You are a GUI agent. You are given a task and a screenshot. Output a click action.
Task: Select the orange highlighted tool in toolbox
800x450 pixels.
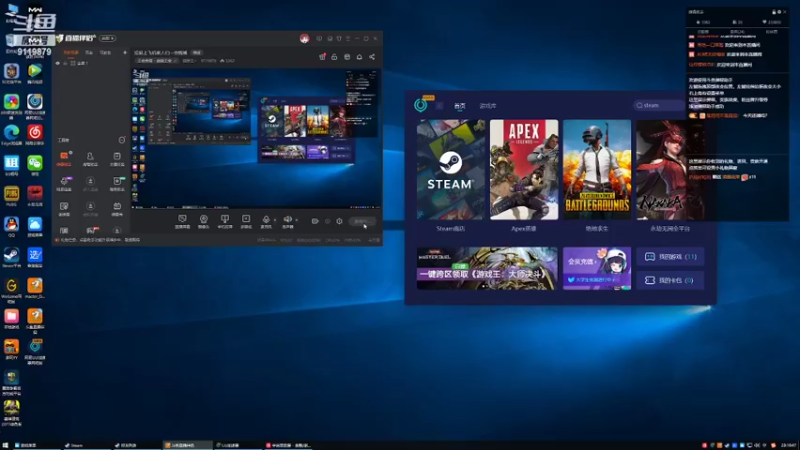pyautogui.click(x=64, y=159)
